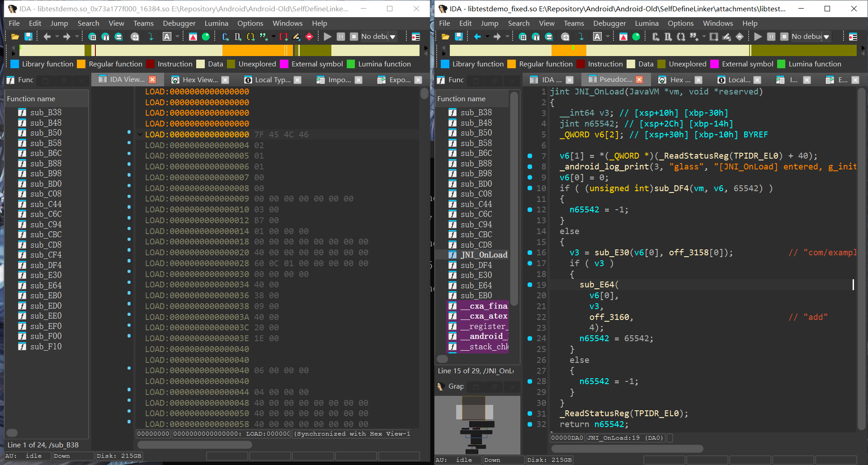The width and height of the screenshot is (868, 465).
Task: Click the blue jump back arrow in right IDA window
Action: coord(477,37)
